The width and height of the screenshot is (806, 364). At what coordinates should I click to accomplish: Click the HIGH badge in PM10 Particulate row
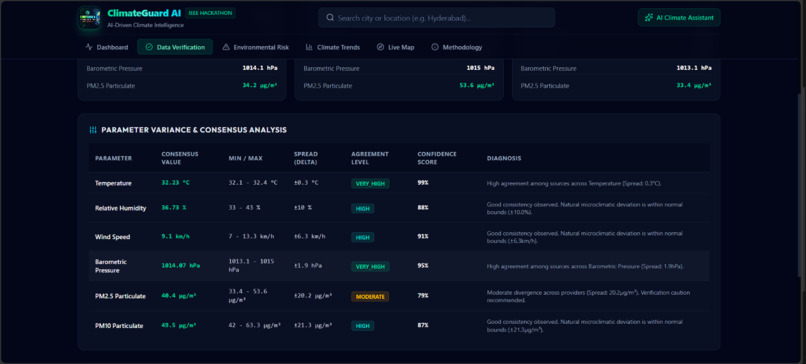[x=362, y=325]
